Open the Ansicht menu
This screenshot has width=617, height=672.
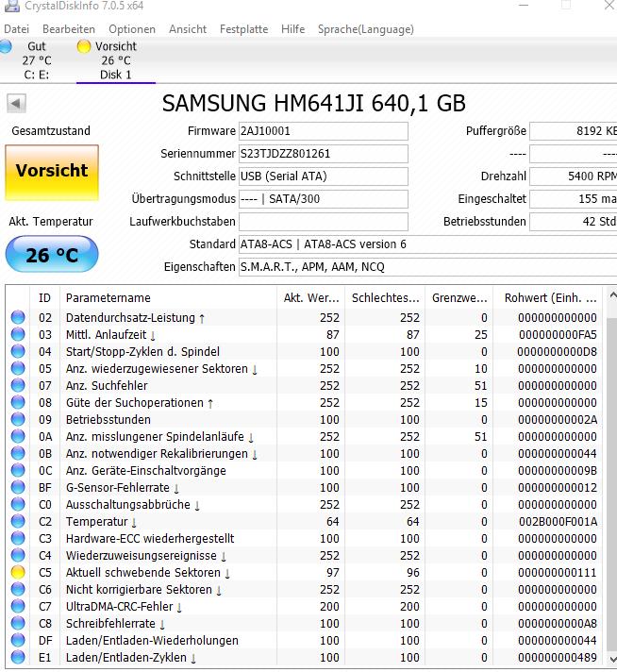188,29
